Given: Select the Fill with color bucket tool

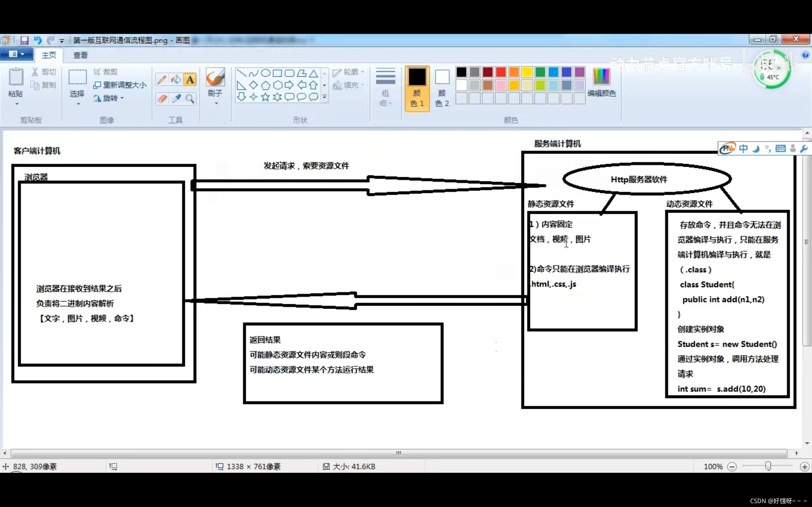Looking at the screenshot, I should point(176,79).
